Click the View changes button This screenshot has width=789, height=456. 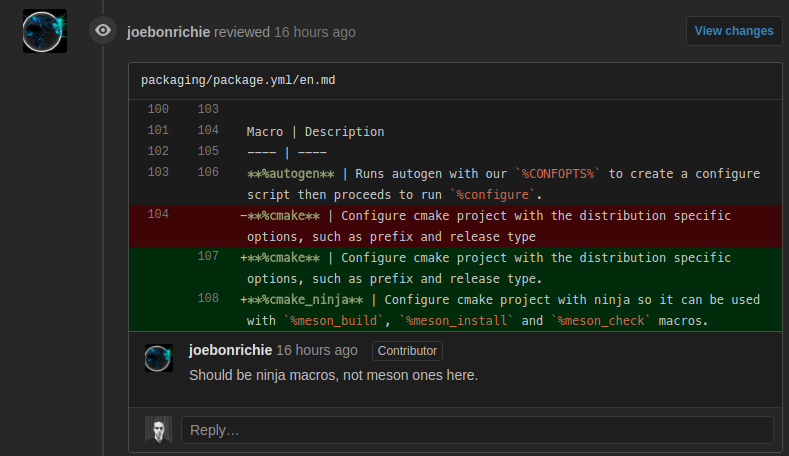click(734, 31)
